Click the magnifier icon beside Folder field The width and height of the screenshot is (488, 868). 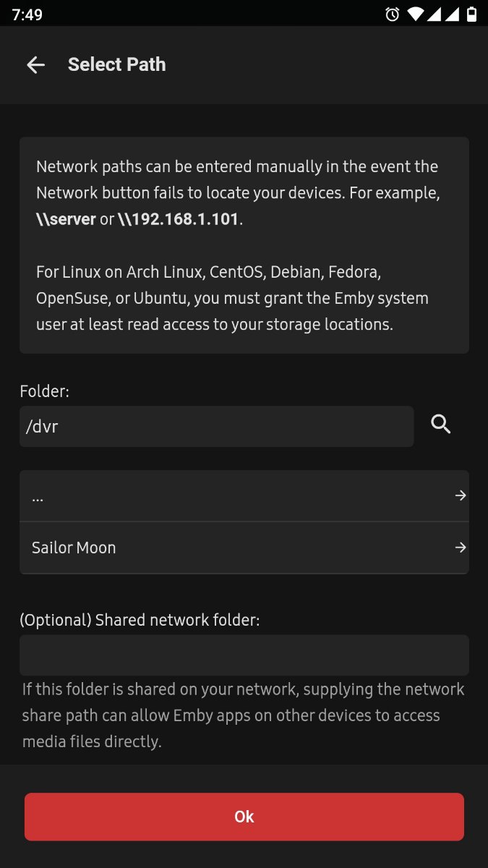tap(441, 425)
